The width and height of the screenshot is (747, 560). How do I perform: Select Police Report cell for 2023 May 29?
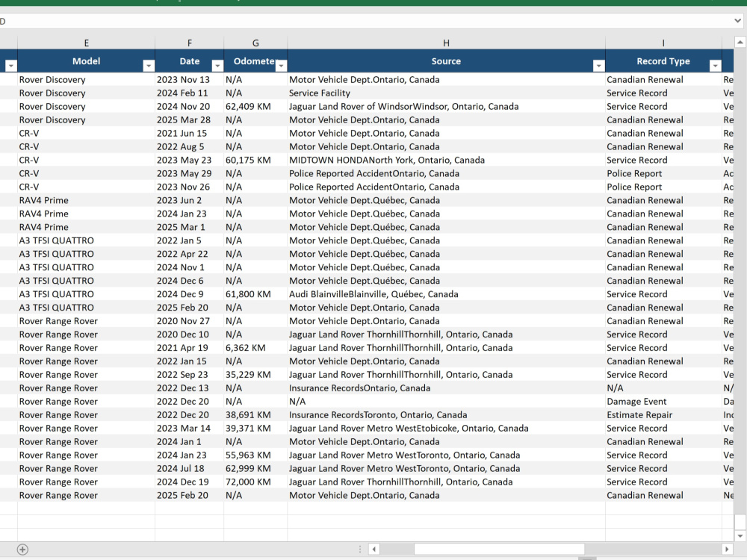click(x=663, y=173)
